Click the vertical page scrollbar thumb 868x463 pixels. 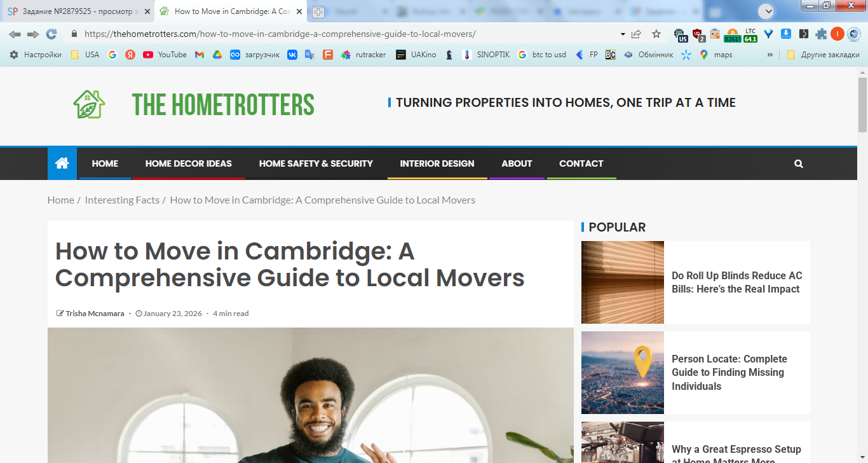[x=862, y=105]
